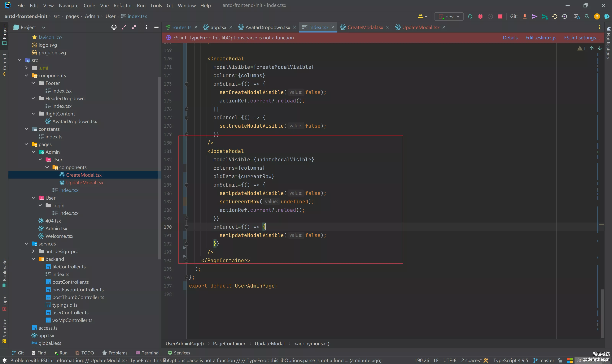Click the rerun dev configuration icon
Image resolution: width=612 pixels, height=364 pixels.
(470, 16)
